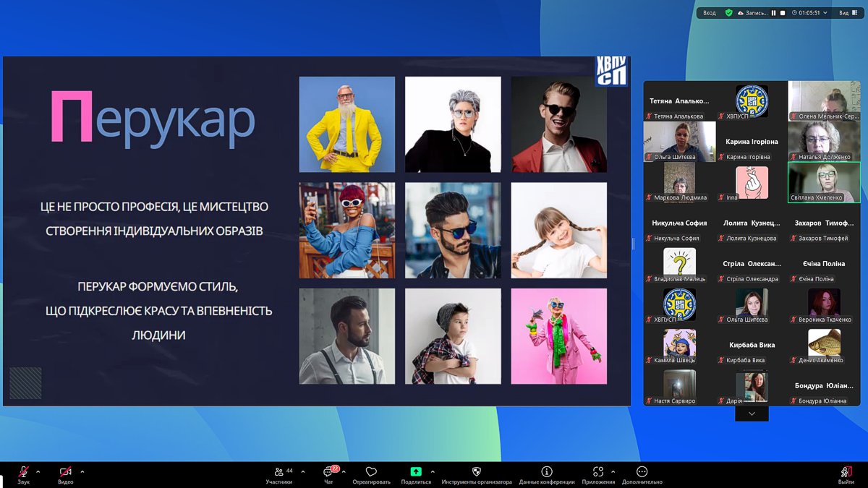Show meeting info via Данные конференции

pyautogui.click(x=547, y=475)
